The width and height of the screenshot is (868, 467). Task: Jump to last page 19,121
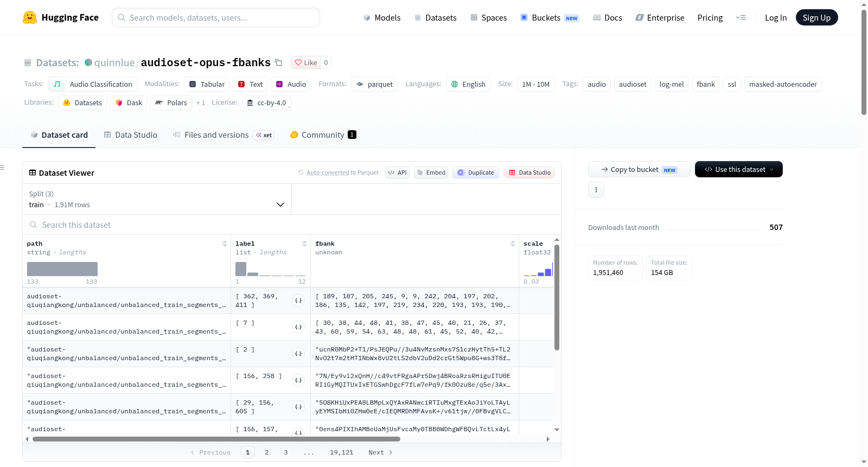tap(342, 452)
